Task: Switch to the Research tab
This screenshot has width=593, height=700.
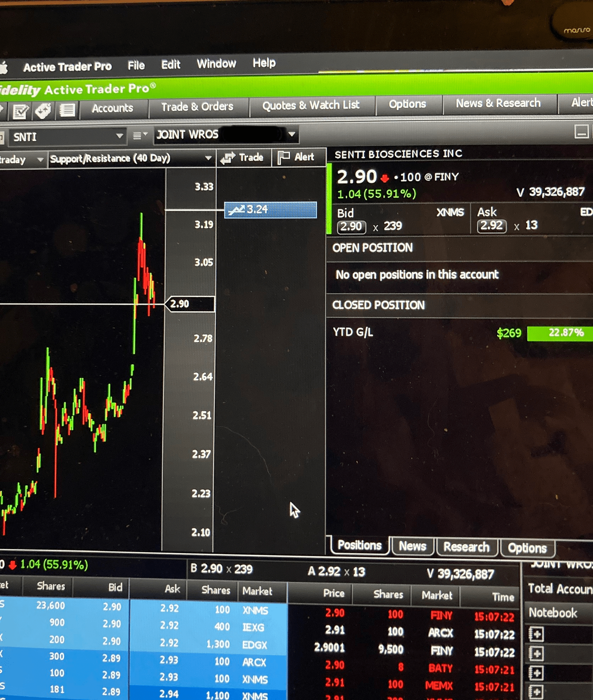Action: [x=466, y=547]
